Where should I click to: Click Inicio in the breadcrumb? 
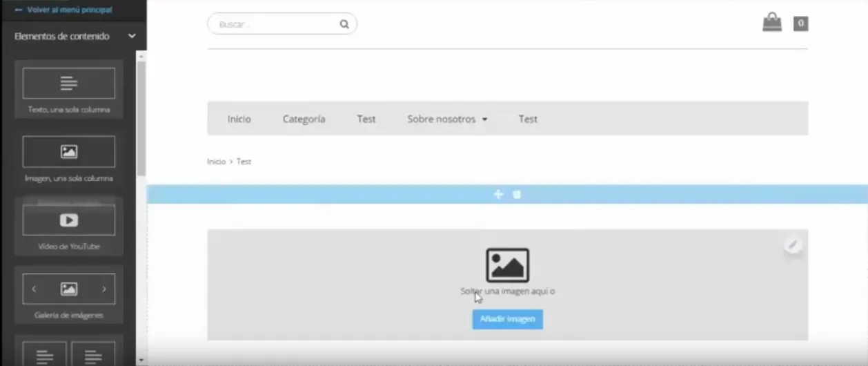tap(216, 162)
